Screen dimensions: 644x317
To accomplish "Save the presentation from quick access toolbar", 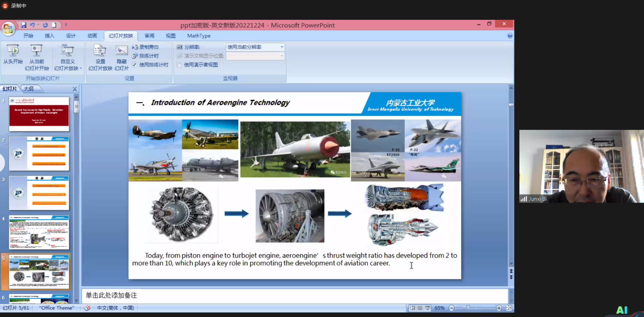I will point(23,25).
